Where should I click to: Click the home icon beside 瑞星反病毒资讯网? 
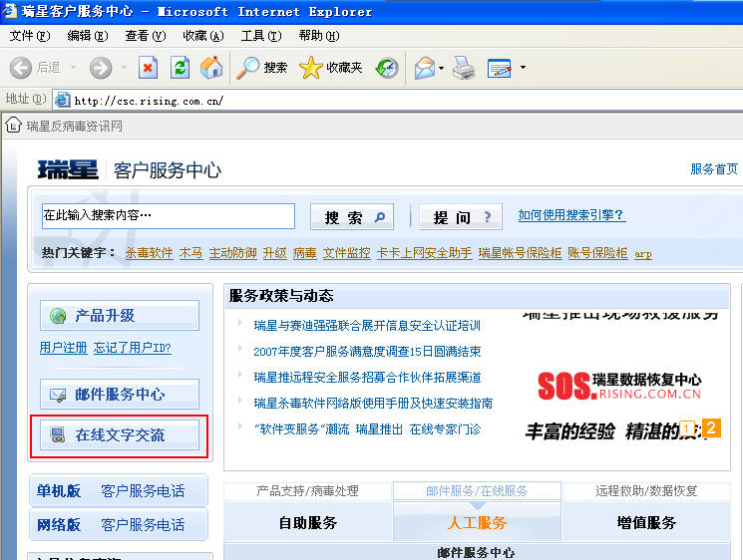point(13,125)
